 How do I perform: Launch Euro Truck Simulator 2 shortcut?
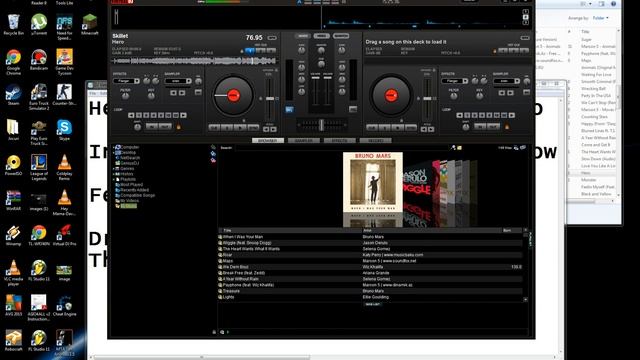pos(39,97)
